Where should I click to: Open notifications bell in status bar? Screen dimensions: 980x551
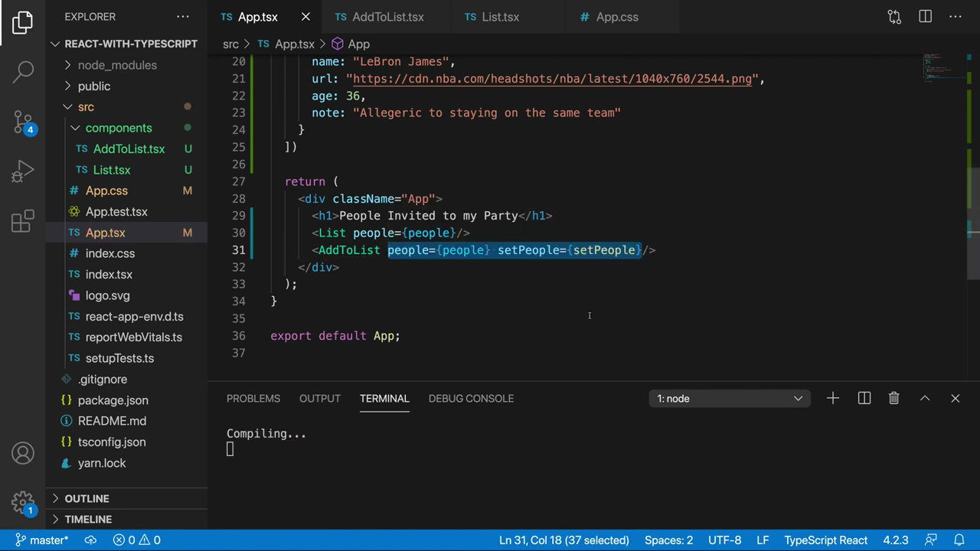959,540
